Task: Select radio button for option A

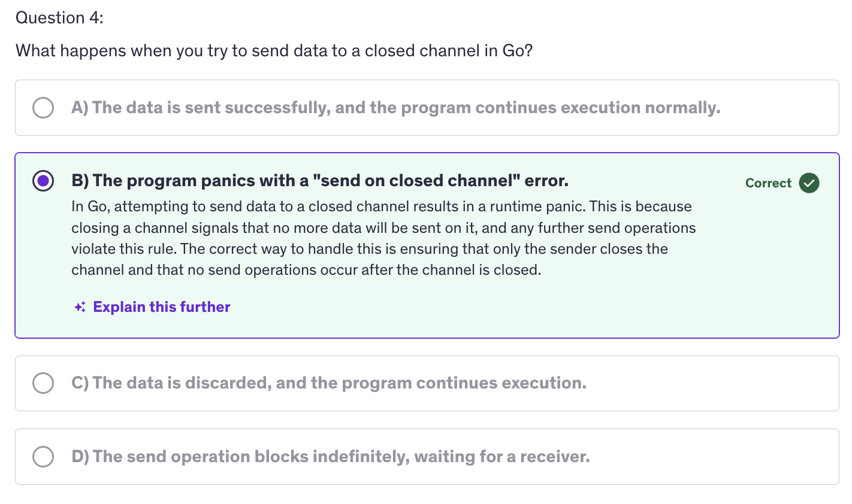Action: 43,108
